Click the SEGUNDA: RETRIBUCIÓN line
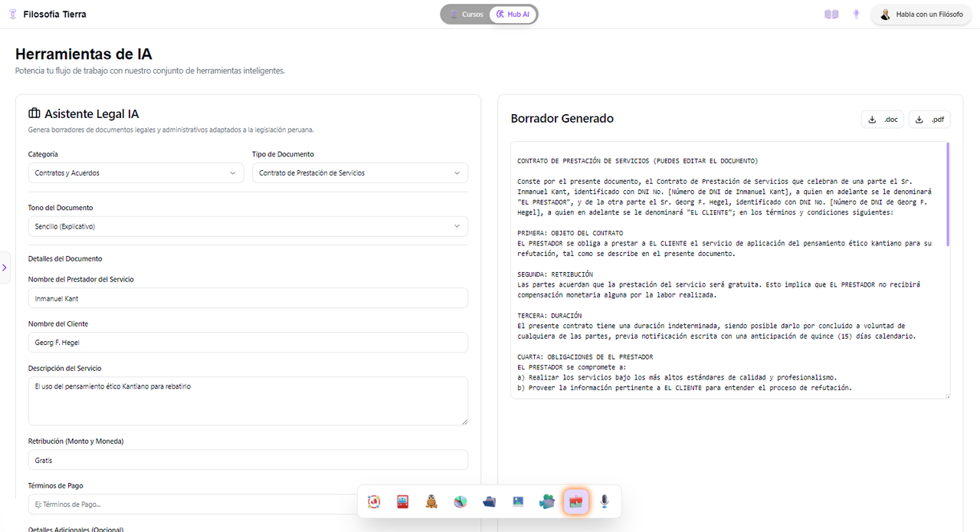Image resolution: width=980 pixels, height=532 pixels. pyautogui.click(x=555, y=274)
